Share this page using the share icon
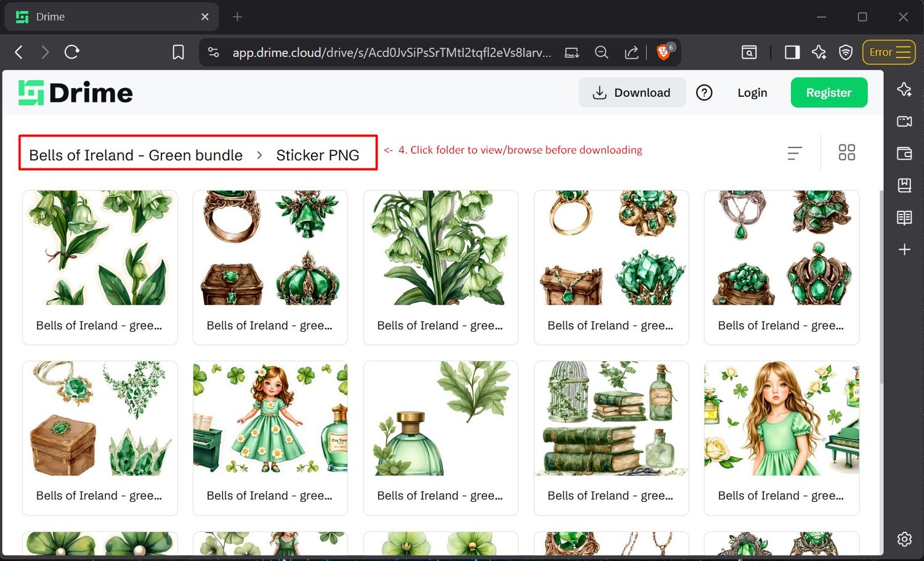 [631, 52]
